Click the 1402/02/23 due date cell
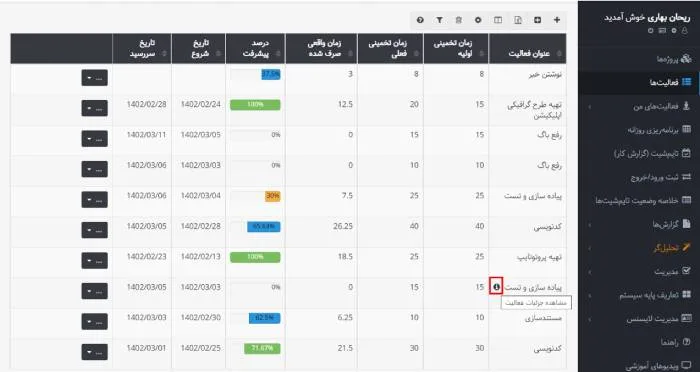The height and width of the screenshot is (372, 700). [x=146, y=257]
